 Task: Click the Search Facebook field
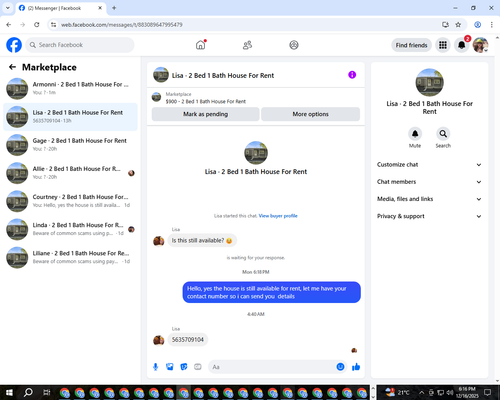(80, 45)
